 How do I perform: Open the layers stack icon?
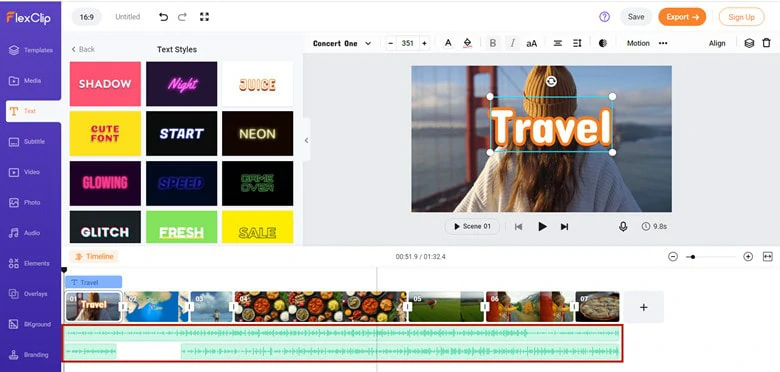[749, 43]
